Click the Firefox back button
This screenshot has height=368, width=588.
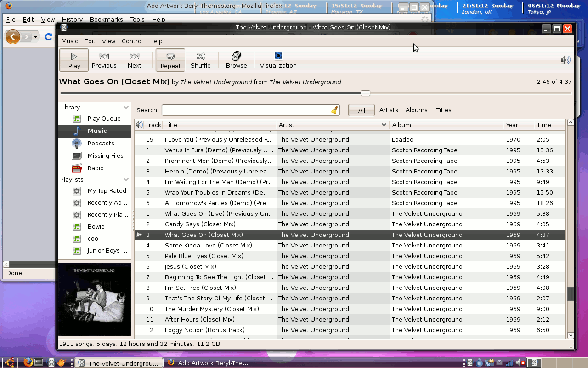[x=13, y=37]
